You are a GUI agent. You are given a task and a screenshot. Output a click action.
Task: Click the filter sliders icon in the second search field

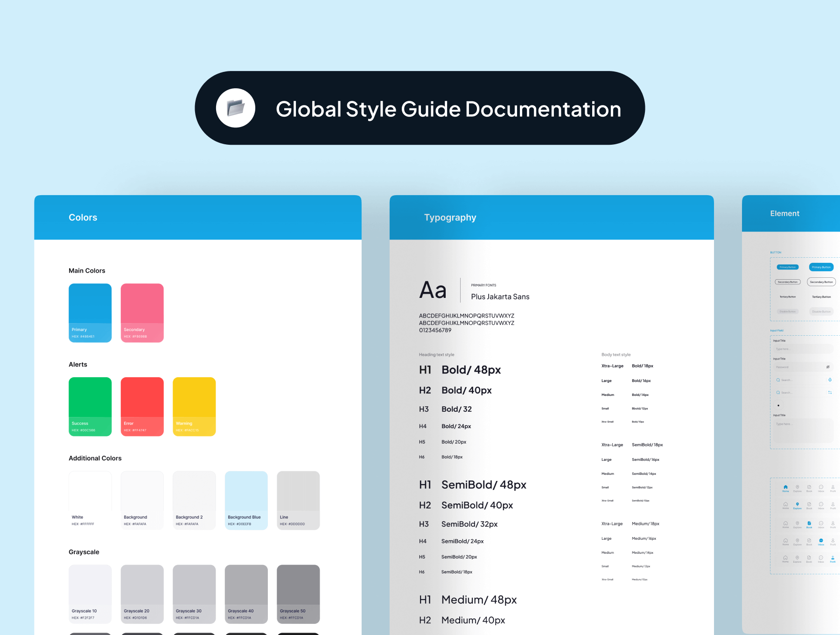(x=830, y=393)
